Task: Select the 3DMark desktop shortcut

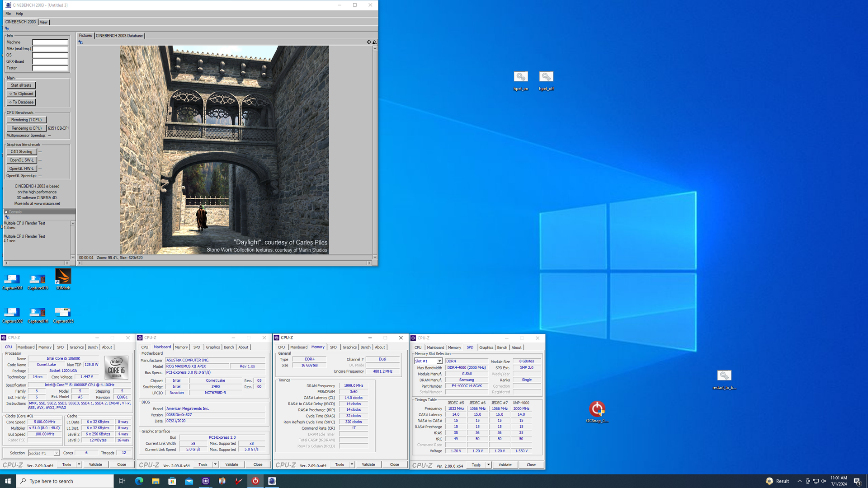Action: (63, 279)
